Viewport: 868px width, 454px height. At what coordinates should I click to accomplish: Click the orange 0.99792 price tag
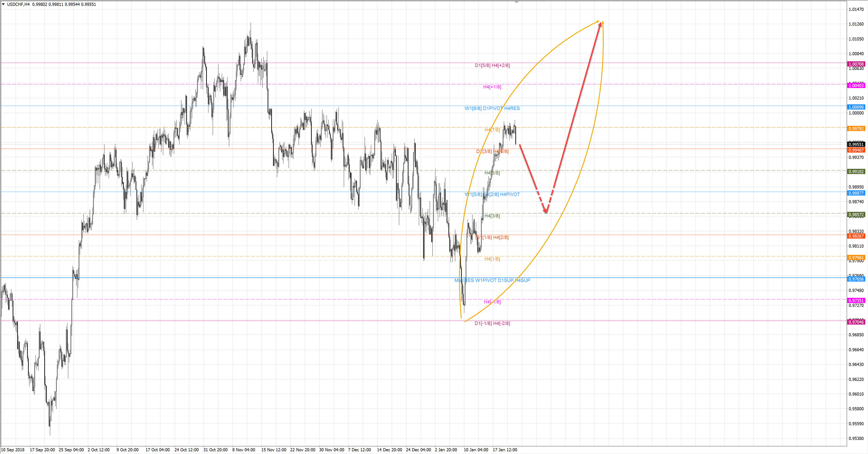pos(856,129)
